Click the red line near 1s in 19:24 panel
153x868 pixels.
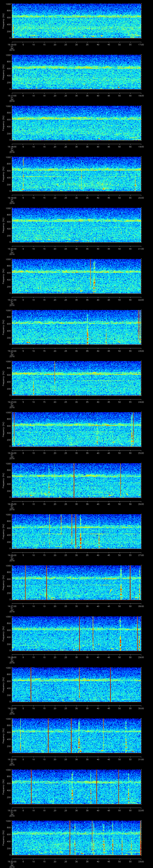(x=14, y=429)
